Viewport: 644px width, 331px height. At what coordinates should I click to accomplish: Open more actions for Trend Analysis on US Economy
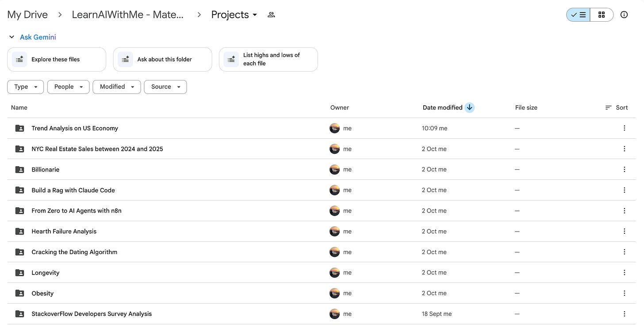tap(624, 128)
